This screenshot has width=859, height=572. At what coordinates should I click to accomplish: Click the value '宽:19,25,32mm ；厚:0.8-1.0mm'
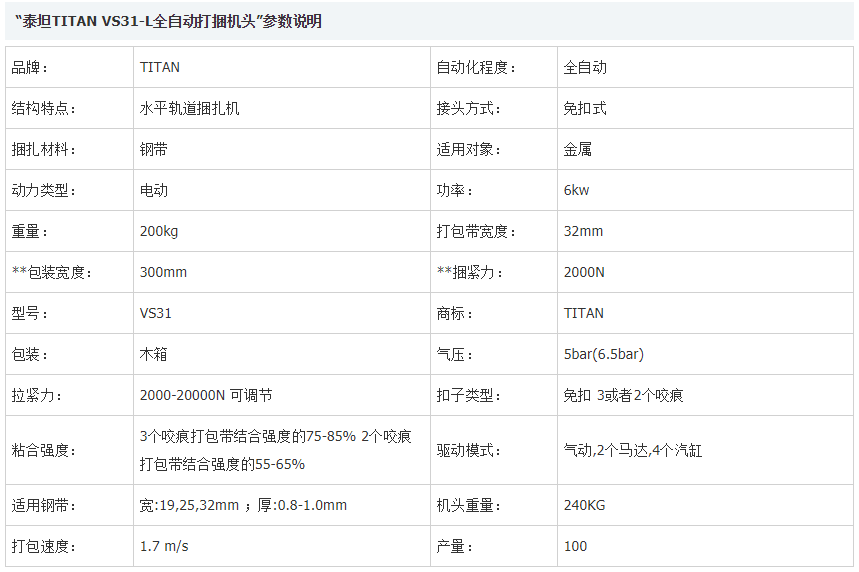tap(243, 505)
